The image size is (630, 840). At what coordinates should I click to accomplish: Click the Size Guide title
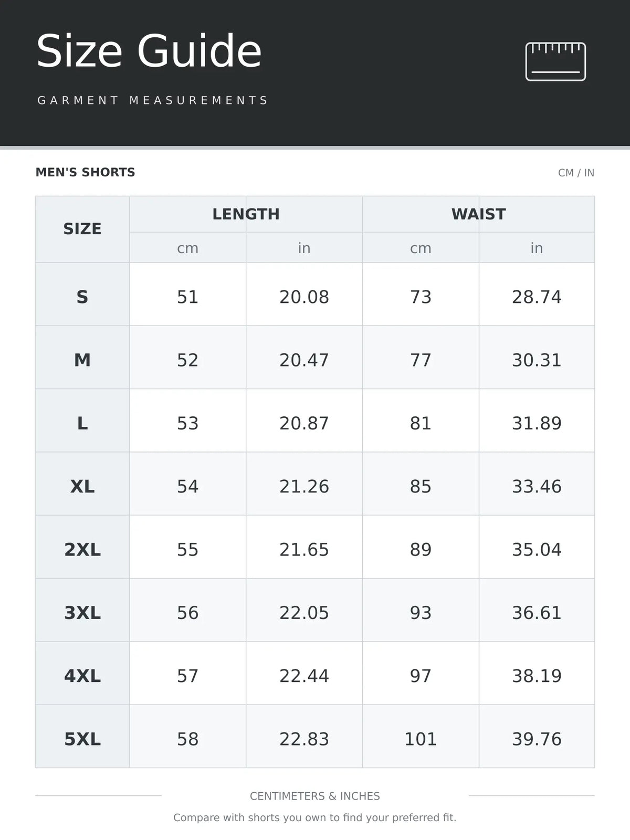tap(149, 51)
